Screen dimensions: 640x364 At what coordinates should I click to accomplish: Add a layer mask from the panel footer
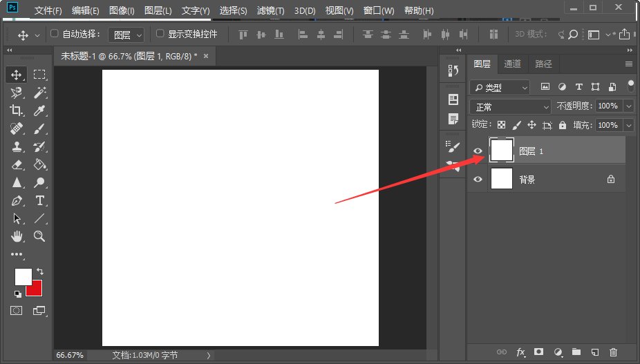pos(538,352)
